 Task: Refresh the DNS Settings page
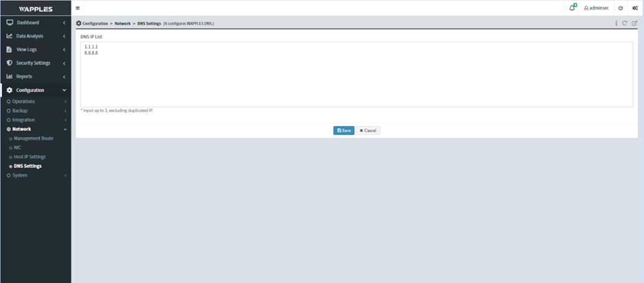click(625, 23)
